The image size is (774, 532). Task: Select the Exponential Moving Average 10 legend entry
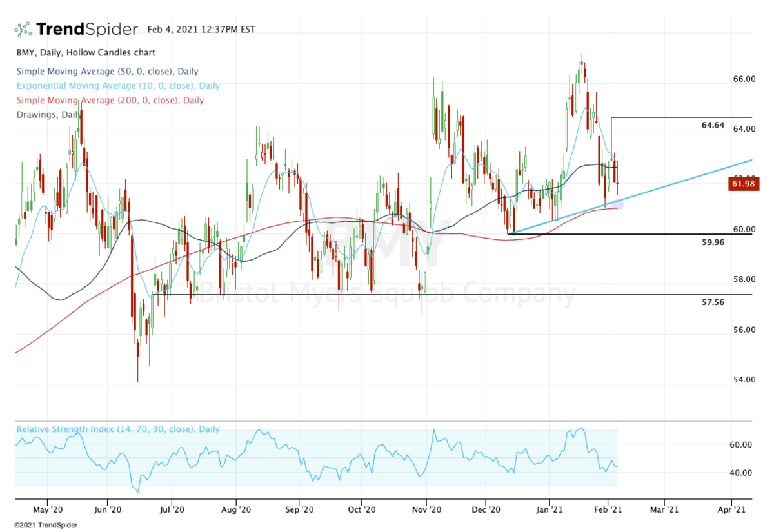tap(118, 86)
